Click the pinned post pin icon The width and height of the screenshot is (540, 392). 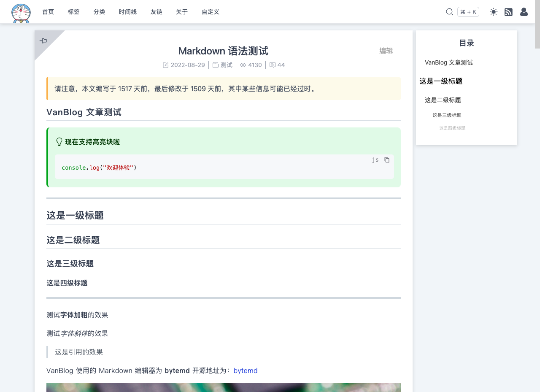[x=43, y=41]
